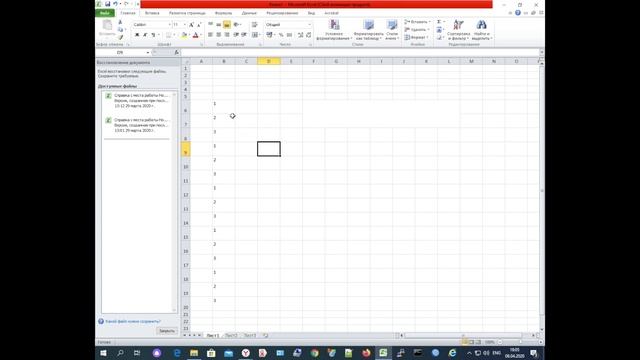
Task: Toggle top vertical alignment
Action: pos(210,25)
